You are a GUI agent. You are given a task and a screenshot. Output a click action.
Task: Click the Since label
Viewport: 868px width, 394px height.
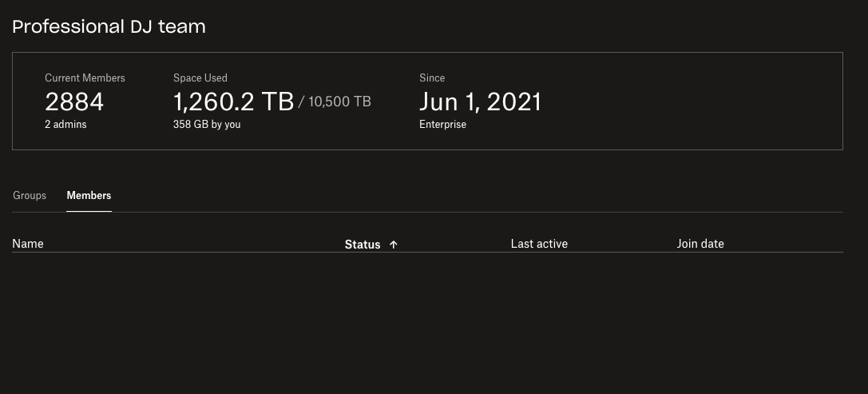point(432,78)
